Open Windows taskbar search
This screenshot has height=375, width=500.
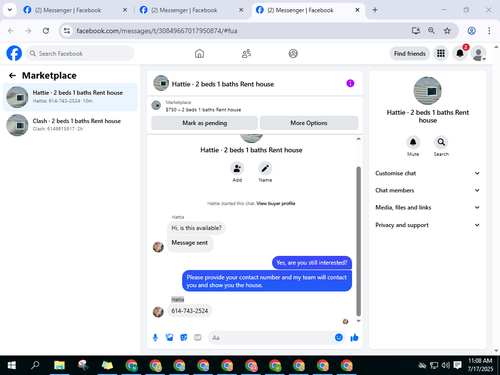(x=35, y=365)
